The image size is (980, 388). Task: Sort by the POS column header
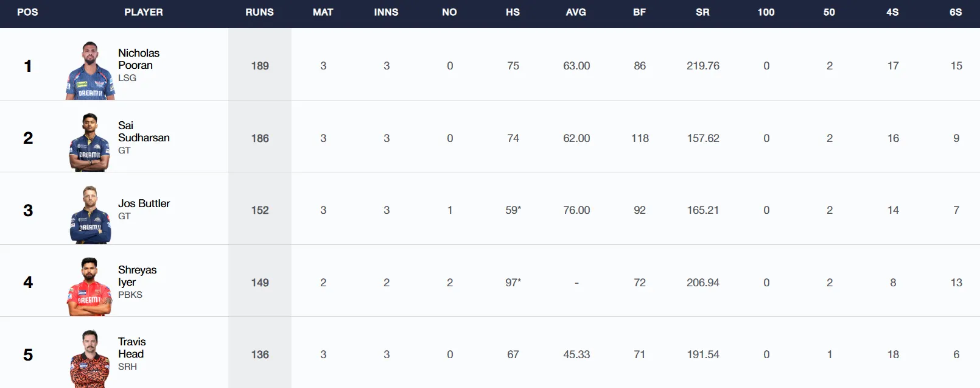(27, 12)
